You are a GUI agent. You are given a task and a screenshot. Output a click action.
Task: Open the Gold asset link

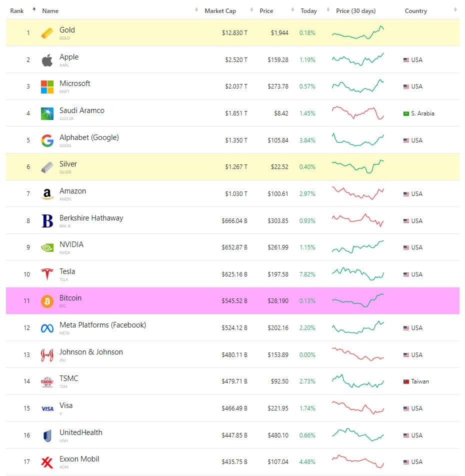(x=67, y=30)
